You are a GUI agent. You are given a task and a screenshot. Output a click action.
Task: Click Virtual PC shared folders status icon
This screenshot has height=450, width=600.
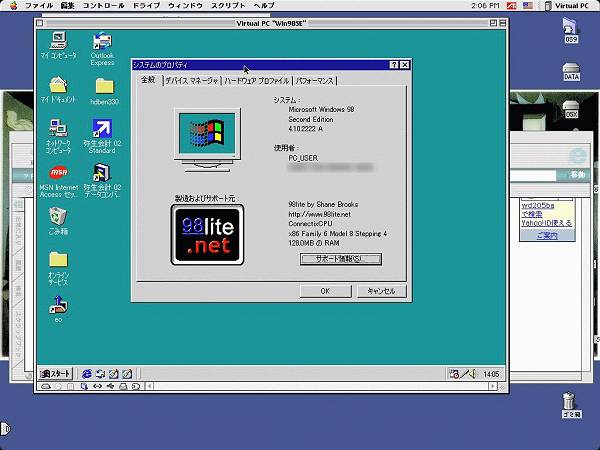[84, 386]
